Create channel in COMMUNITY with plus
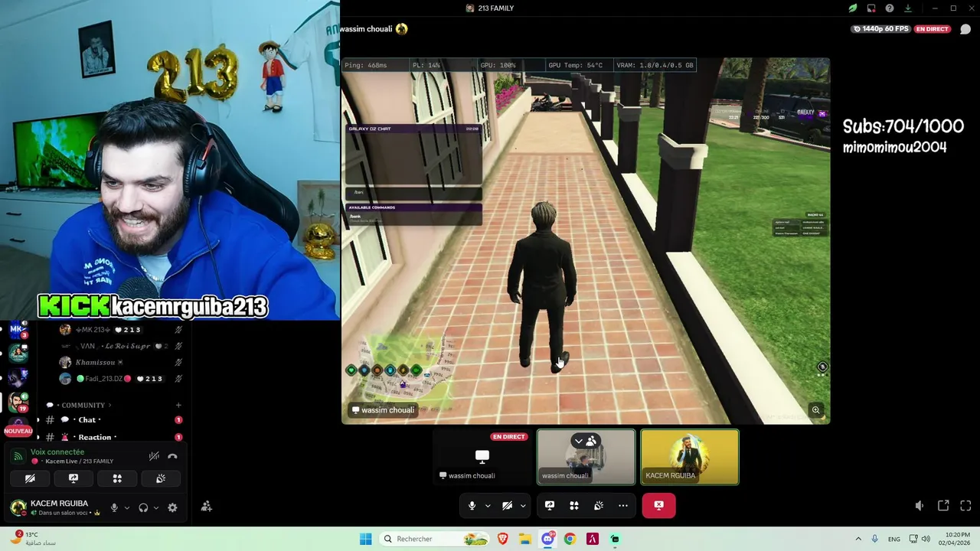980x551 pixels. point(178,406)
